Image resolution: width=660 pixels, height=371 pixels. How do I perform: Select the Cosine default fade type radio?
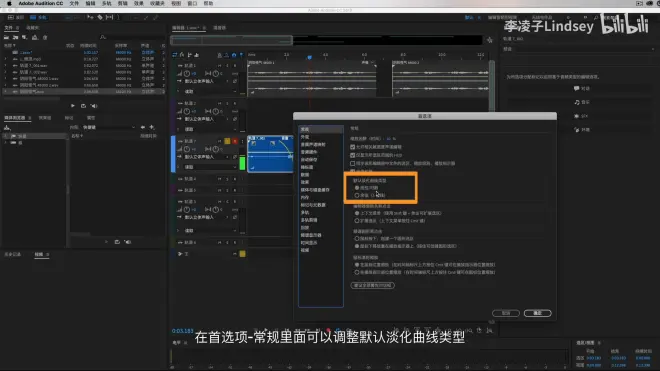pos(357,195)
